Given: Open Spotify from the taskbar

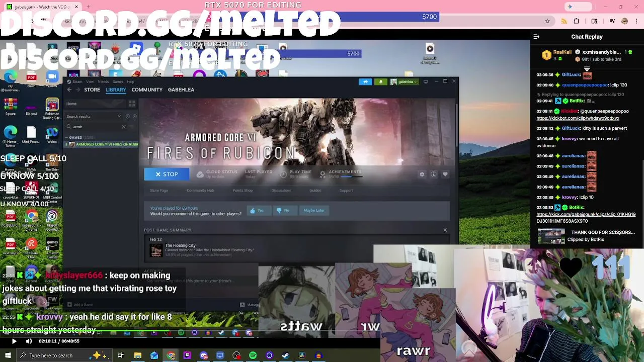Looking at the screenshot, I should [253, 355].
